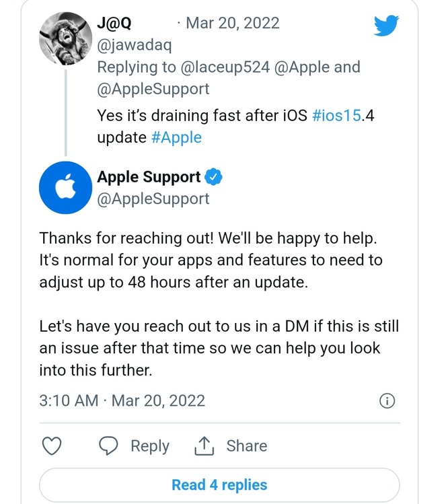This screenshot has width=444, height=504.
Task: Click Apple Support's verified badge
Action: click(x=214, y=177)
